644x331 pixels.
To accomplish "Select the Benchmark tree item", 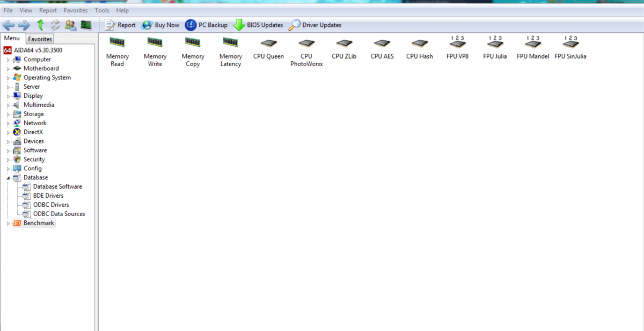I will tap(39, 223).
